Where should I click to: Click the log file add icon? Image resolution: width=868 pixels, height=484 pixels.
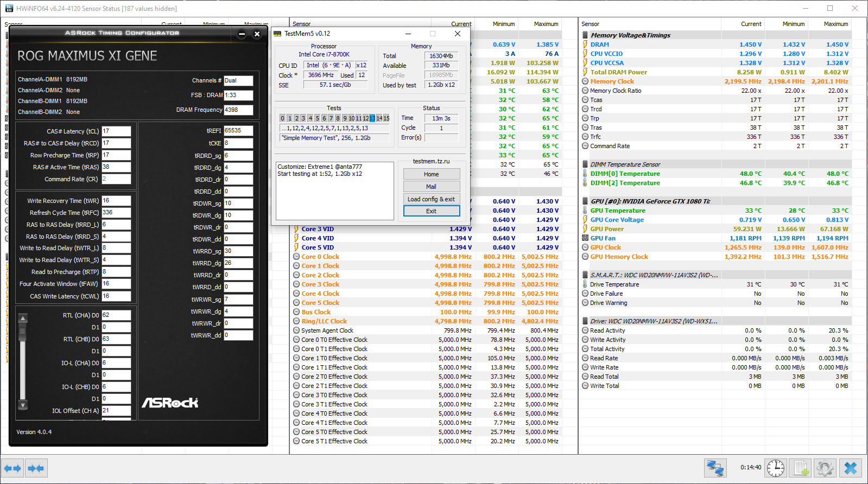[801, 468]
